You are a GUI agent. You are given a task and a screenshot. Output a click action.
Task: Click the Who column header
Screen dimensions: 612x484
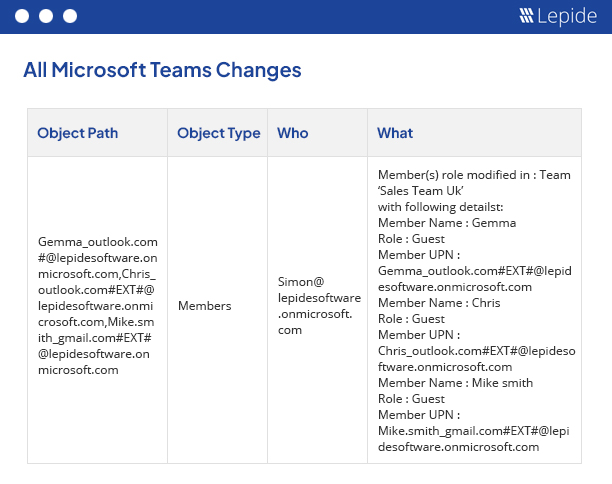293,133
